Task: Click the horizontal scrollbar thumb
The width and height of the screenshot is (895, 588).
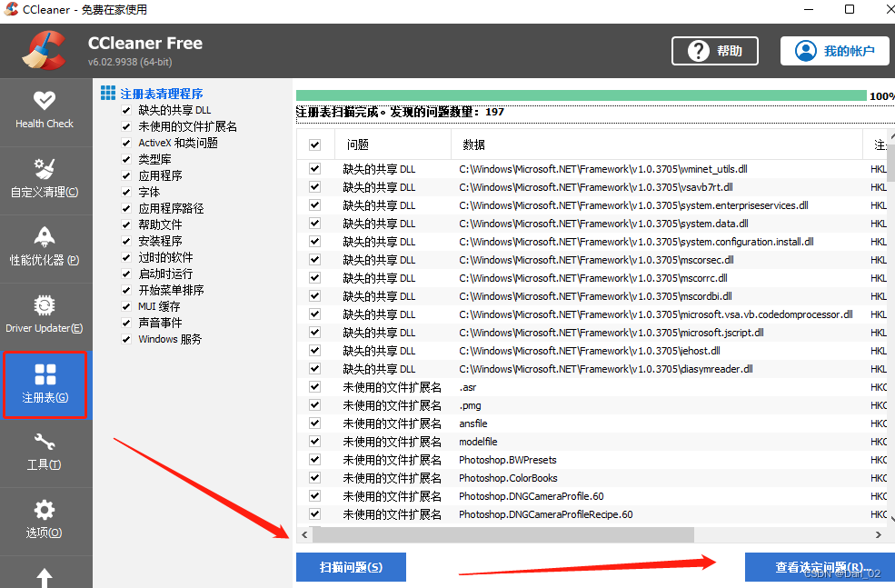Action: point(502,535)
